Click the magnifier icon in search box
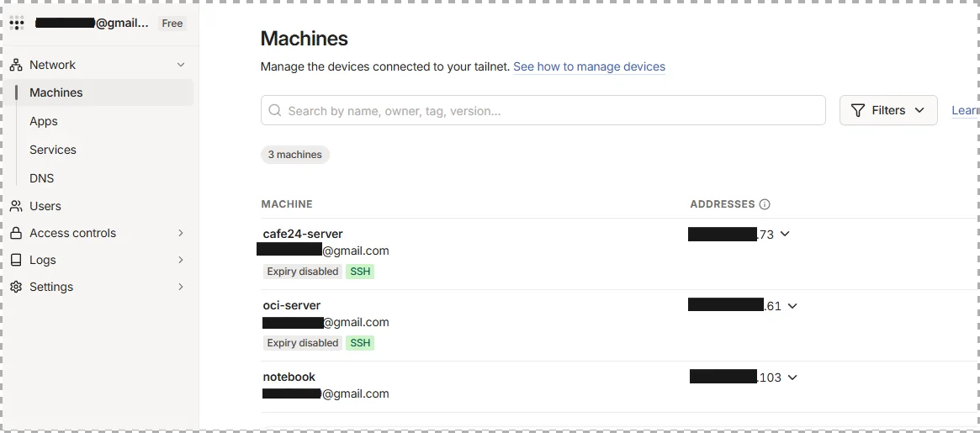 click(274, 111)
